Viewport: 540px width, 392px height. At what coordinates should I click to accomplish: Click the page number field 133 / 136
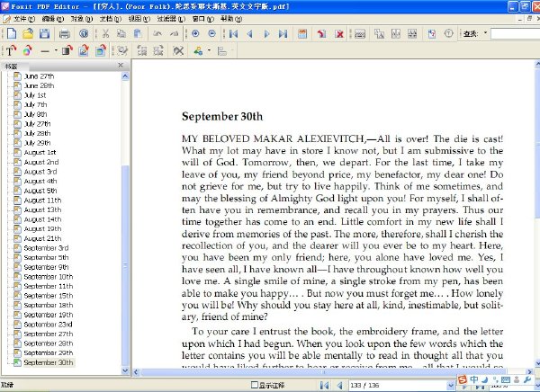point(398,385)
